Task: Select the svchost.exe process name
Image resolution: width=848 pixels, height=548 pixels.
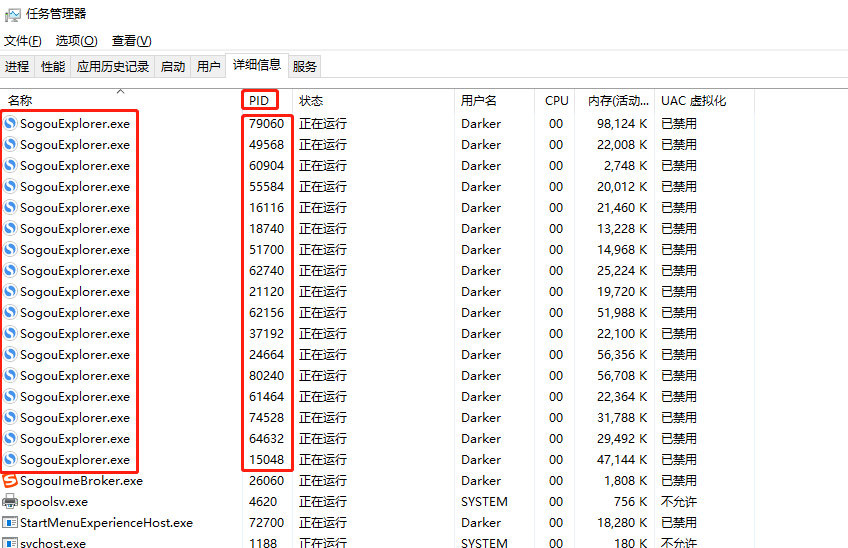Action: pyautogui.click(x=53, y=543)
